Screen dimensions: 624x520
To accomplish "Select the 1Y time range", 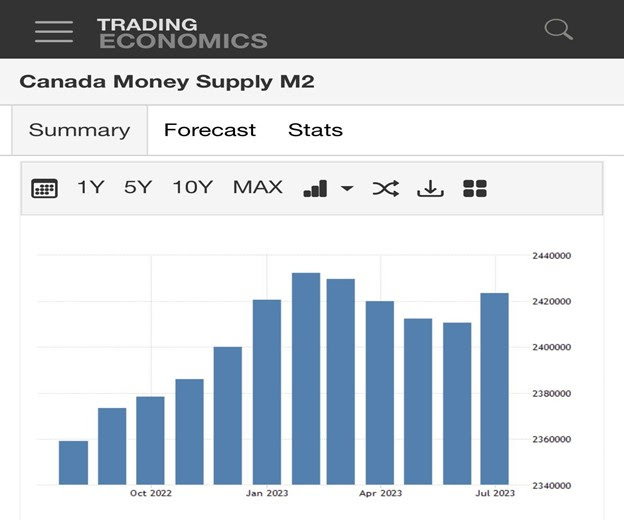I will (91, 187).
